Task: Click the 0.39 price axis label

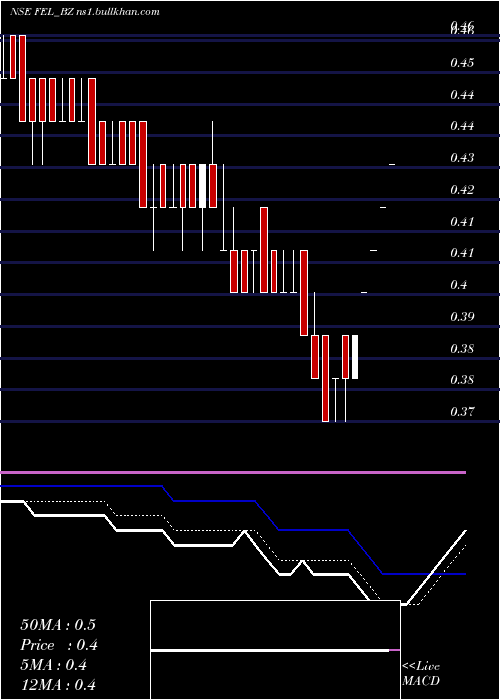Action: pyautogui.click(x=462, y=317)
